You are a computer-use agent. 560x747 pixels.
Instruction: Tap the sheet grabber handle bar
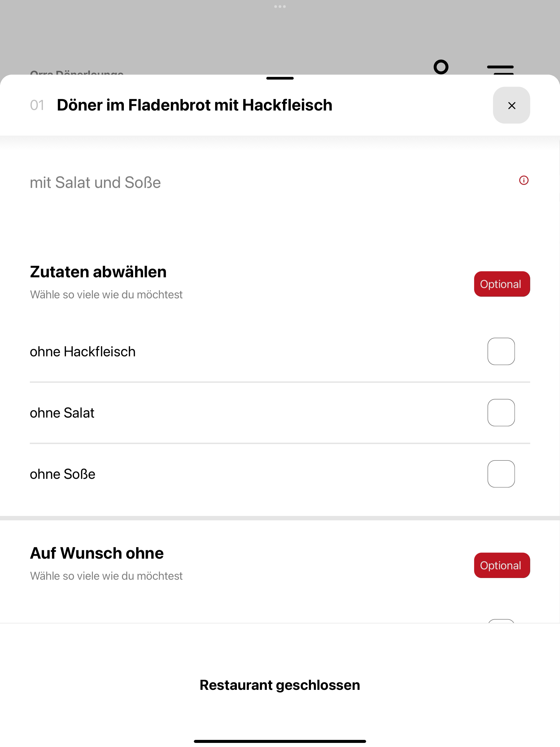[x=280, y=78]
